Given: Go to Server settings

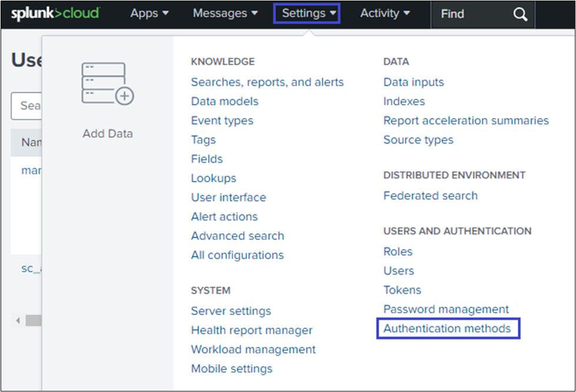Looking at the screenshot, I should 231,311.
